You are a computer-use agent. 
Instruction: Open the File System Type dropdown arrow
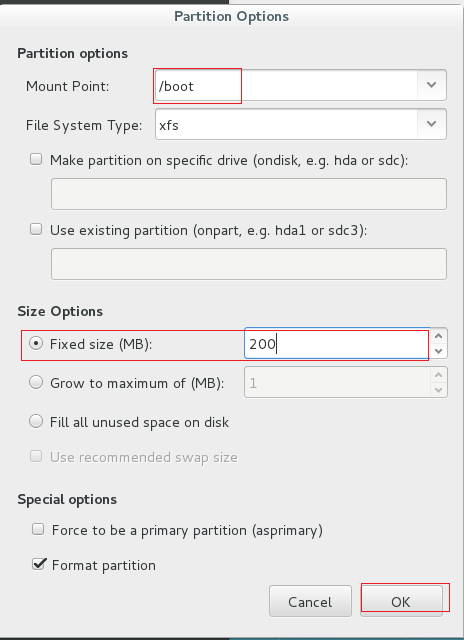(x=431, y=124)
